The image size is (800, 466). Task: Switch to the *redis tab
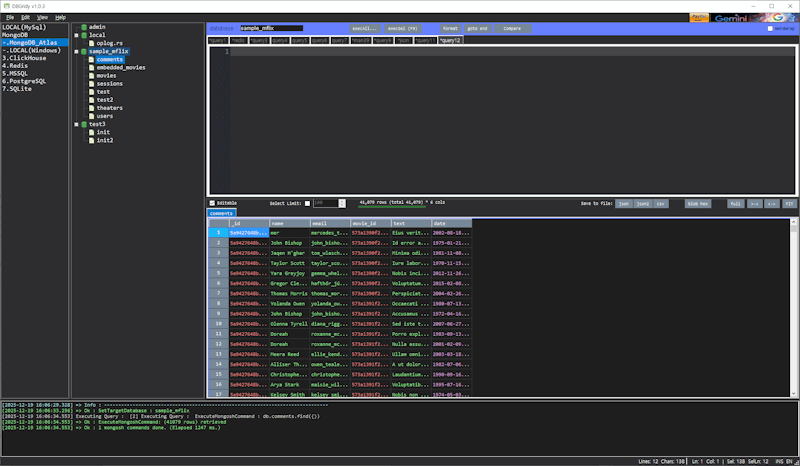pyautogui.click(x=238, y=40)
